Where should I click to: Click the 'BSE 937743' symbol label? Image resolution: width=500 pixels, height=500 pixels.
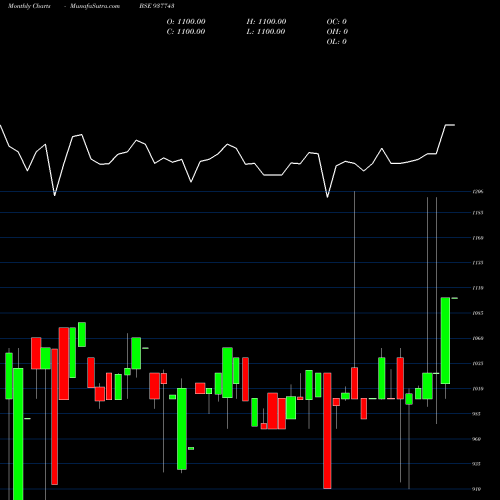point(157,6)
